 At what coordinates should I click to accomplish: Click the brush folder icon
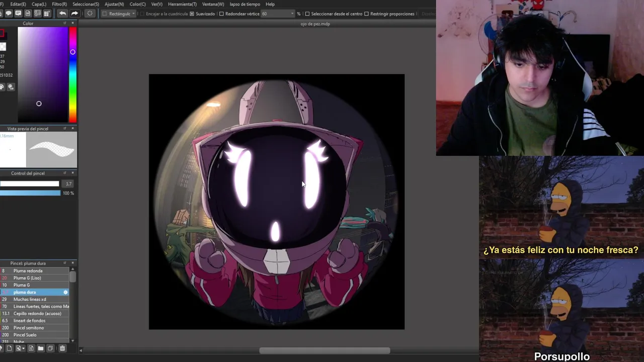point(41,348)
